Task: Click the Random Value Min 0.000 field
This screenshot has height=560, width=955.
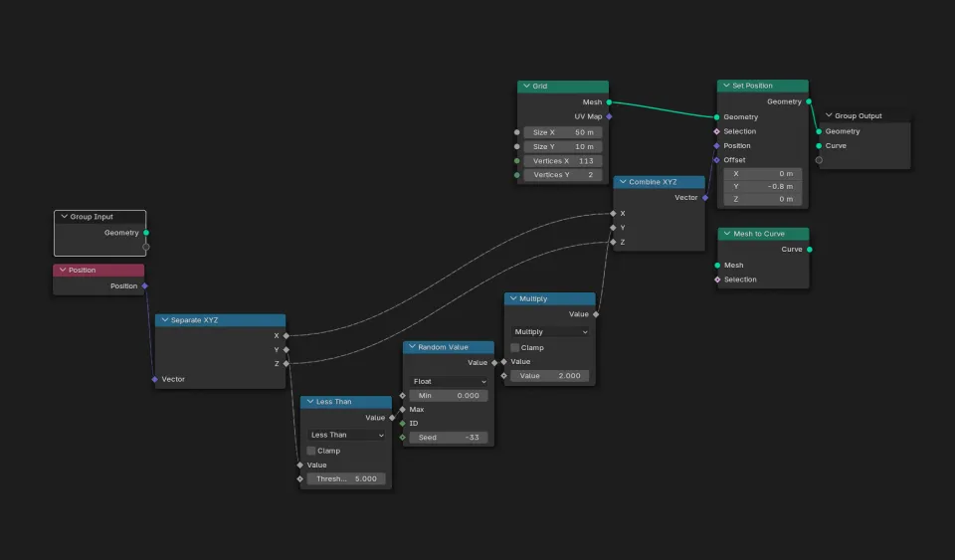Action: point(449,395)
